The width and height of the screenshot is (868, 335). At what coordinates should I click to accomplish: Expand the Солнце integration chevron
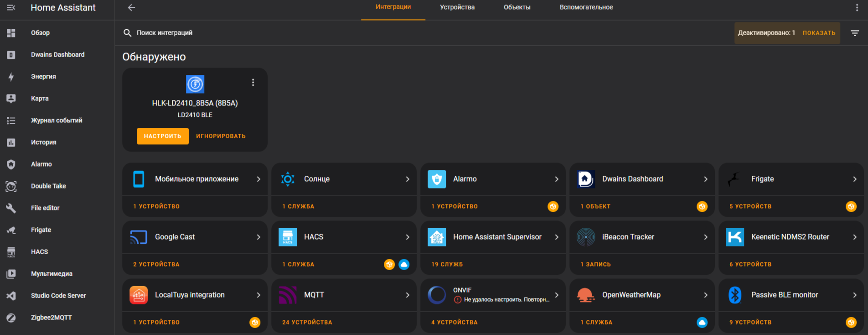pos(408,179)
